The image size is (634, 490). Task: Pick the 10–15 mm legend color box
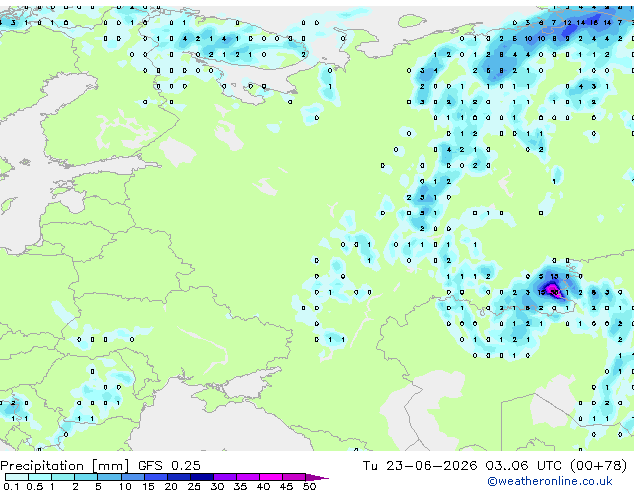pos(133,477)
